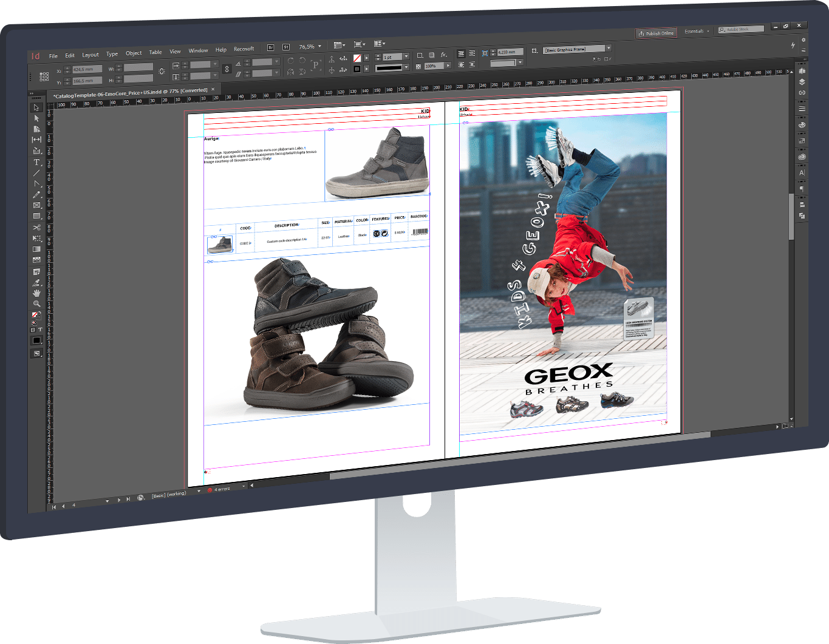Open the view options dropdown

[x=339, y=45]
